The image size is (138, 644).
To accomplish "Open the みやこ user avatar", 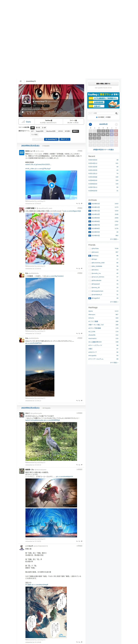I will tap(22, 415).
